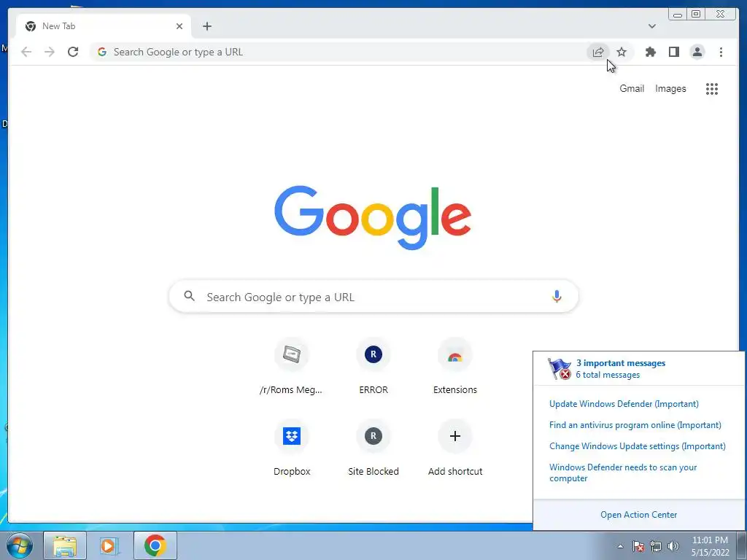Reload the page with the refresh icon
747x560 pixels.
[73, 52]
